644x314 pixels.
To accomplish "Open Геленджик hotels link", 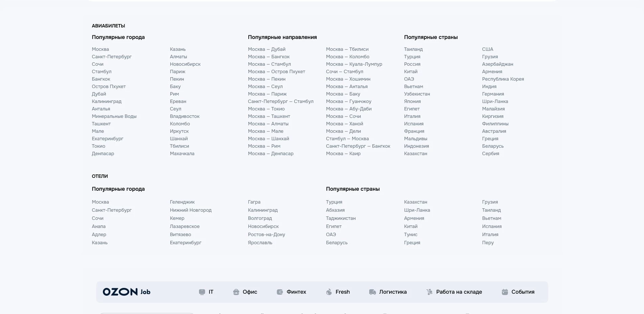I will [x=182, y=202].
